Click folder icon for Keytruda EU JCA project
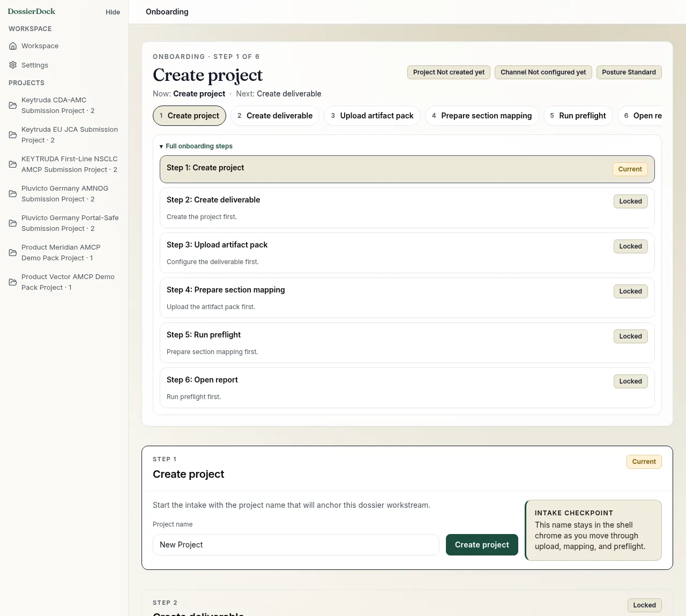This screenshot has height=616, width=686. [13, 135]
